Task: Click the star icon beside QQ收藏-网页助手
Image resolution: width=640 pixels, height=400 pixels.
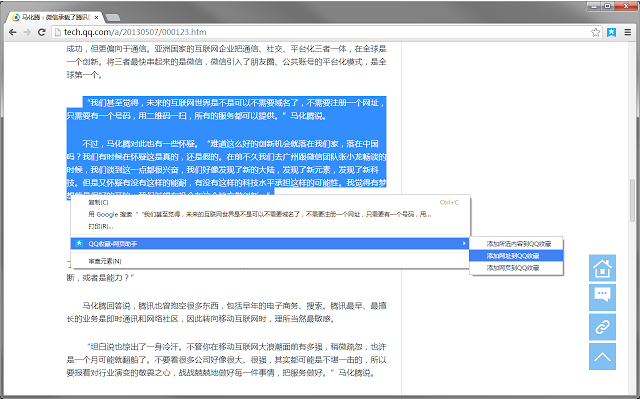Action: [x=80, y=244]
